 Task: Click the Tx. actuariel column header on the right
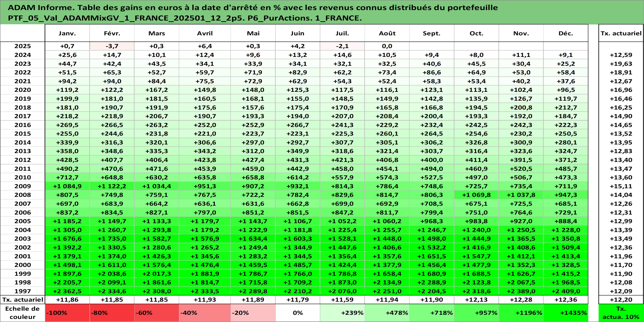pyautogui.click(x=621, y=33)
